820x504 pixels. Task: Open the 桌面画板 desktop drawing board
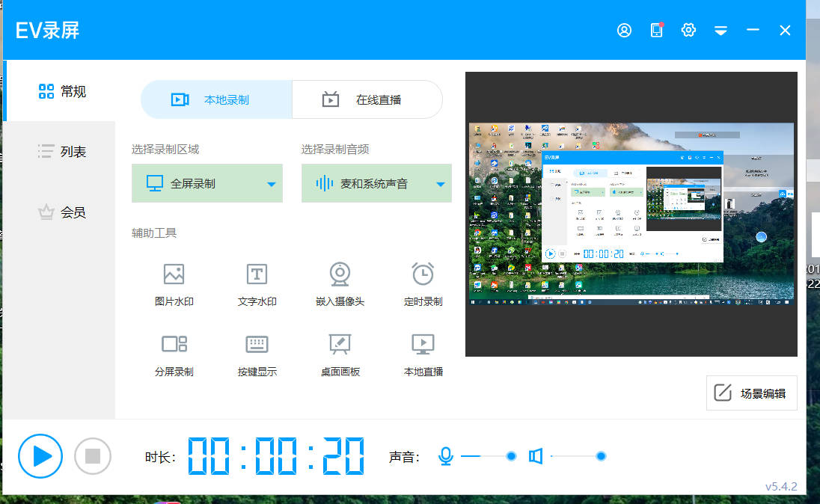click(x=340, y=344)
